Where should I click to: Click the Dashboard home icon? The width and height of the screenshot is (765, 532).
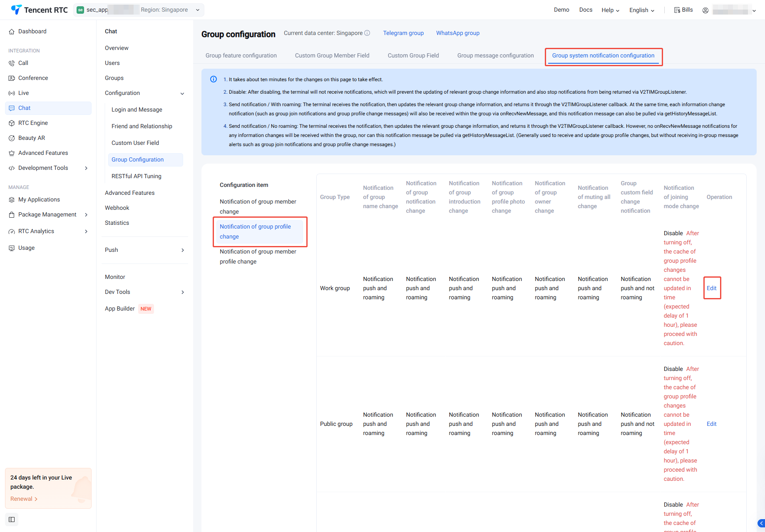point(12,32)
